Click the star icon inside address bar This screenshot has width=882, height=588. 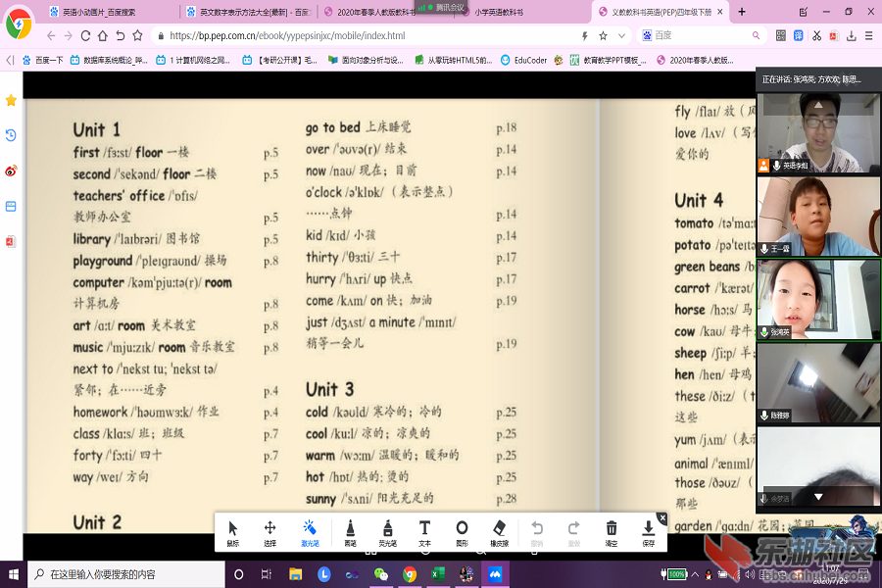pos(603,35)
